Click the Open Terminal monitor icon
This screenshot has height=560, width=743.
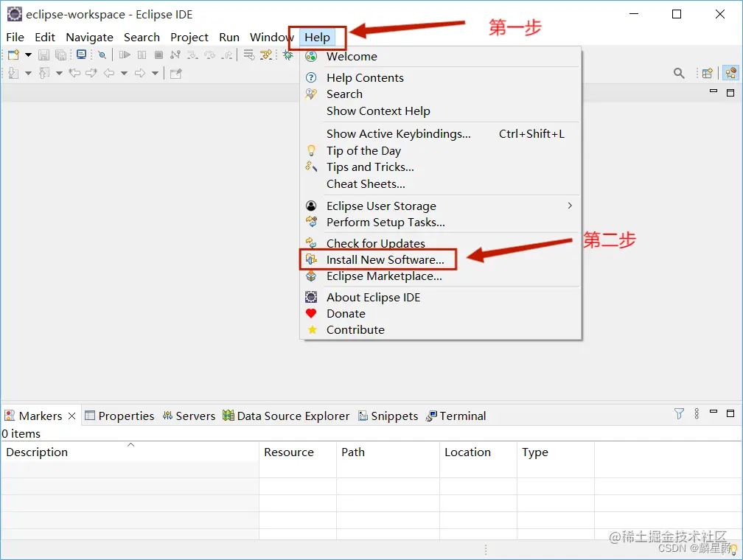point(82,55)
